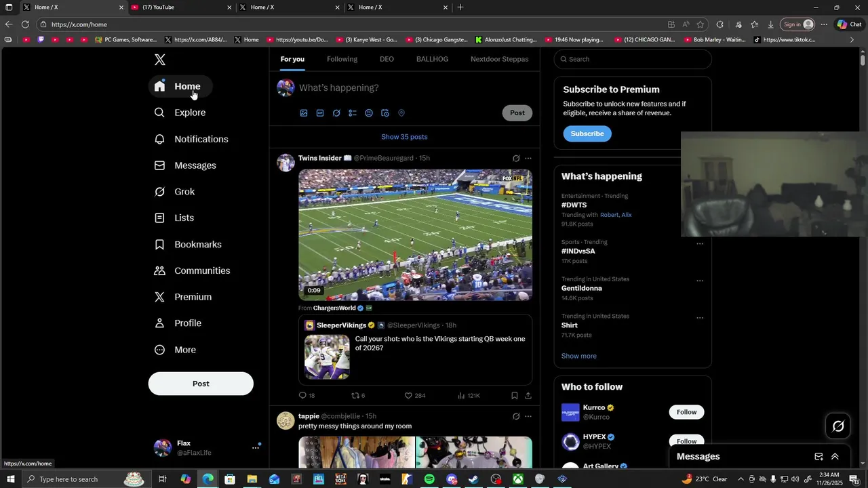Click the browser address bar

coord(353,24)
